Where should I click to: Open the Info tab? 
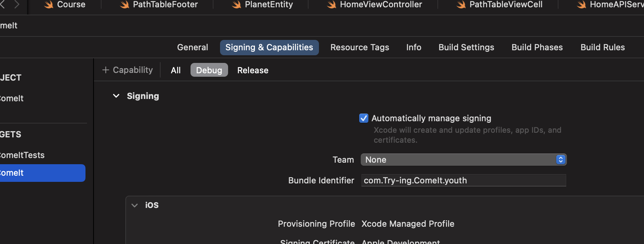tap(414, 47)
